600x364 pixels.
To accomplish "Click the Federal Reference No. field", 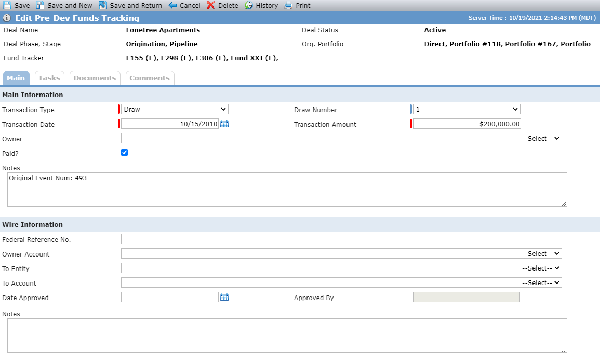I will tap(175, 239).
